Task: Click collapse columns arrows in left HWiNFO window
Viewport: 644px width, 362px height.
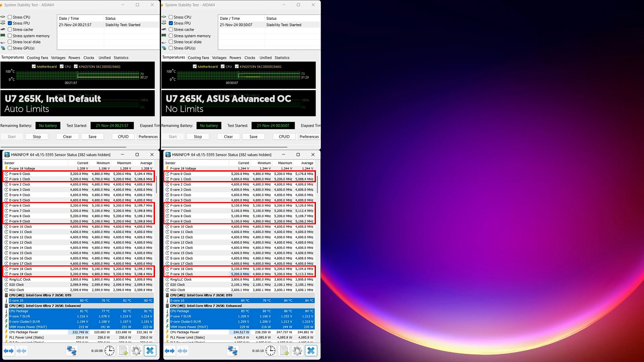Action: [x=21, y=351]
